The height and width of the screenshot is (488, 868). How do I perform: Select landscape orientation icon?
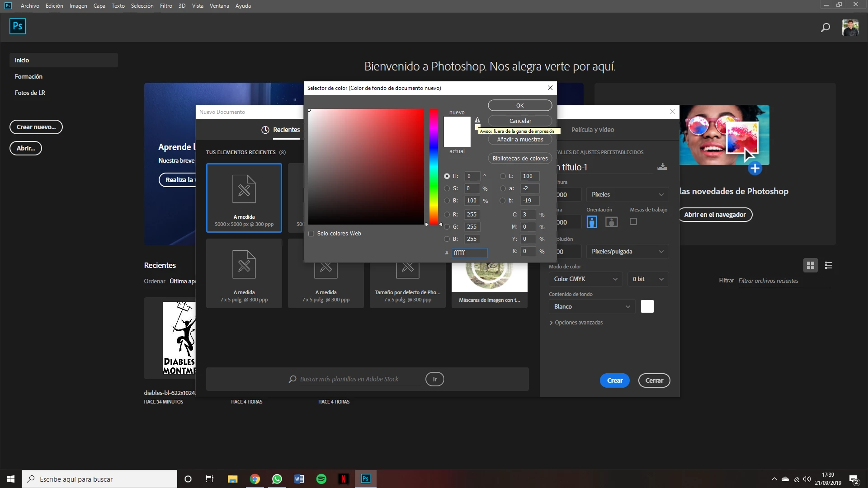tap(611, 222)
